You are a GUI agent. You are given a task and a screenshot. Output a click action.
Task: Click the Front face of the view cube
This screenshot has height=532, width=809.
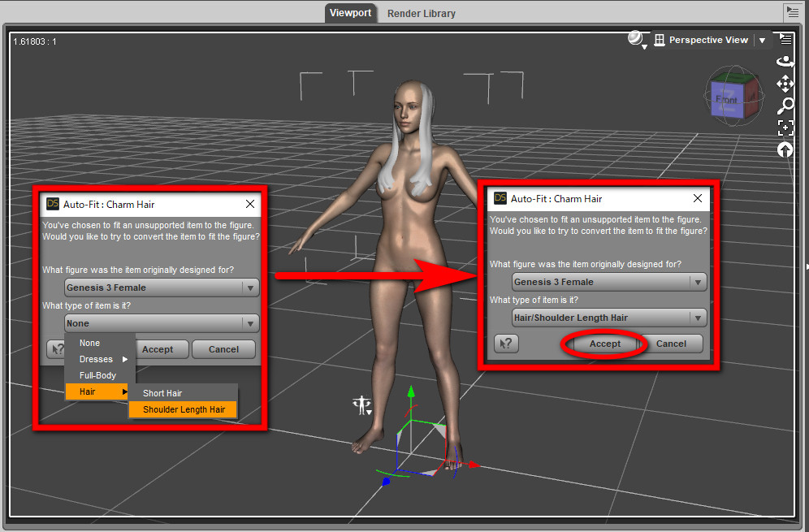click(725, 100)
